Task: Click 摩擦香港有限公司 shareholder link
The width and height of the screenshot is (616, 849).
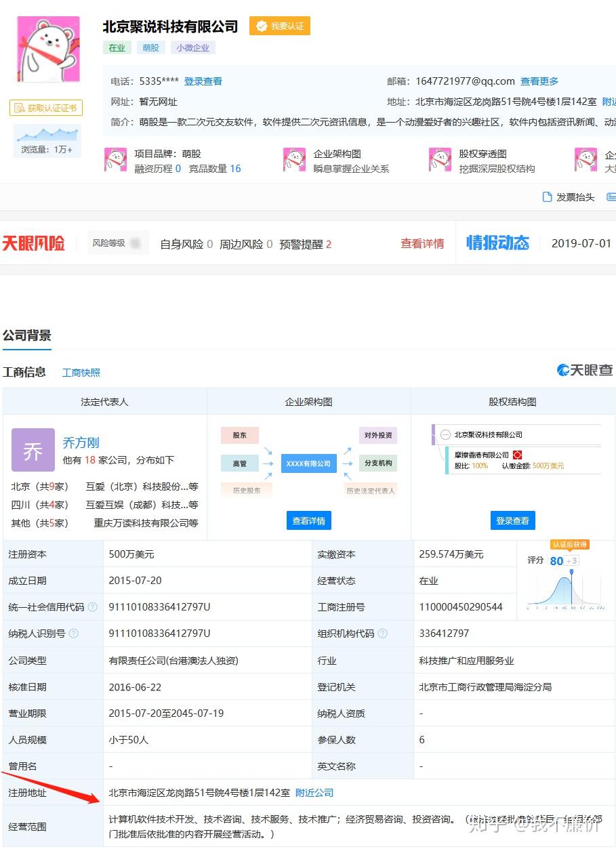Action: pos(482,455)
